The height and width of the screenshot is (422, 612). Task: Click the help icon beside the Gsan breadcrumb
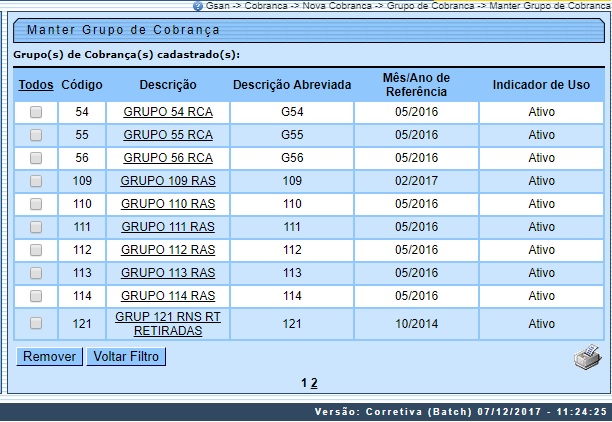tap(197, 6)
